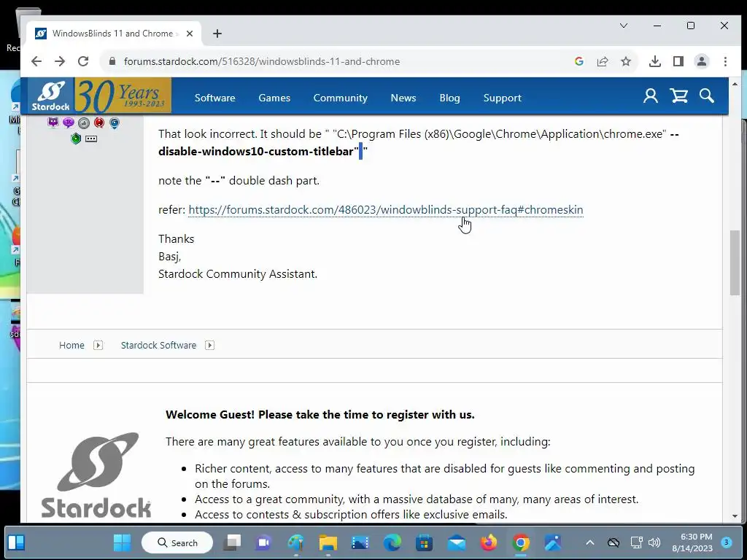This screenshot has width=747, height=560.
Task: Go back with the browser back arrow
Action: pos(36,61)
